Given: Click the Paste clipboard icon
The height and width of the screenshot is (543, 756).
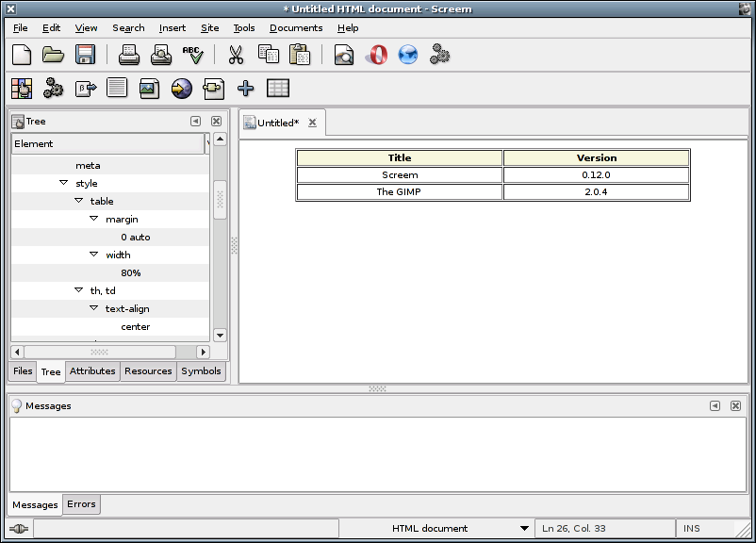Looking at the screenshot, I should click(300, 55).
